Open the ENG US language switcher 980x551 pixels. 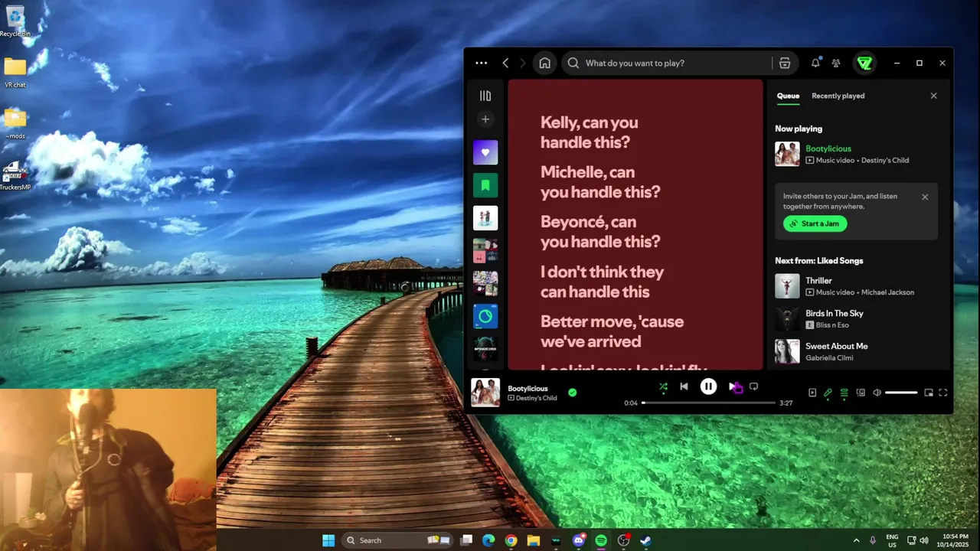pos(892,540)
